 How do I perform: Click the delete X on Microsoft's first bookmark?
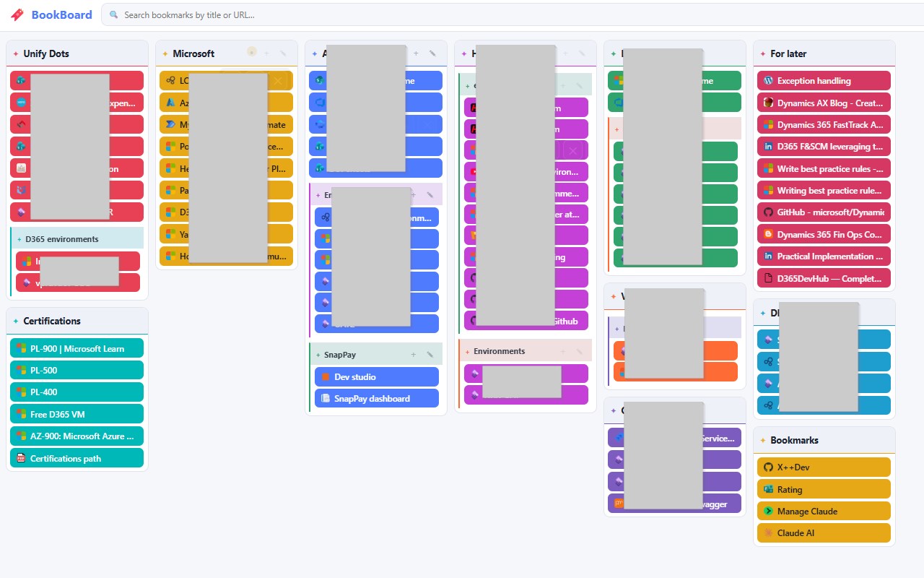point(277,81)
